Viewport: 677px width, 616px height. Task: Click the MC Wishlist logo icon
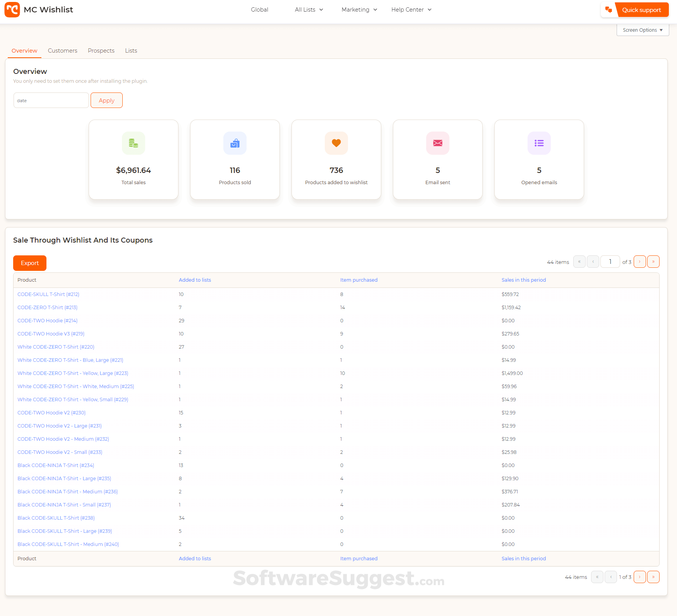click(12, 10)
